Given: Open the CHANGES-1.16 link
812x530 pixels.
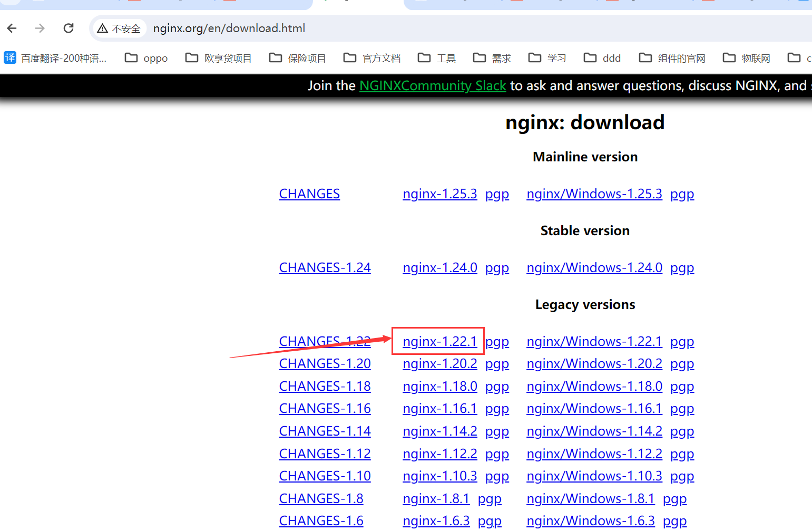Looking at the screenshot, I should [325, 409].
